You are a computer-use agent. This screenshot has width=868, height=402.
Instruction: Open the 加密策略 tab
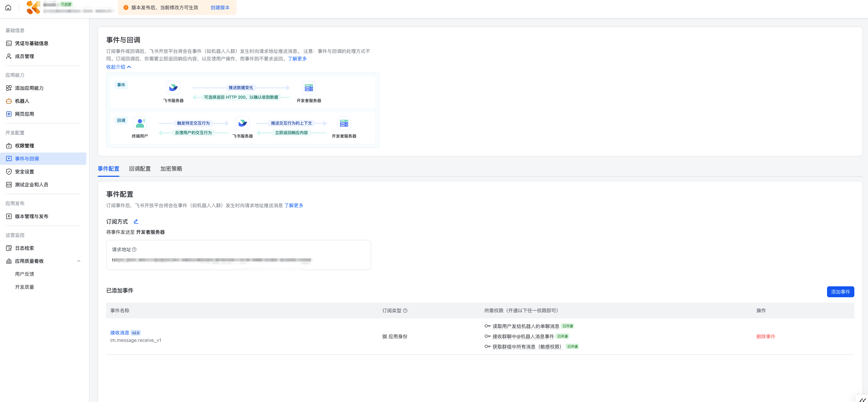171,169
